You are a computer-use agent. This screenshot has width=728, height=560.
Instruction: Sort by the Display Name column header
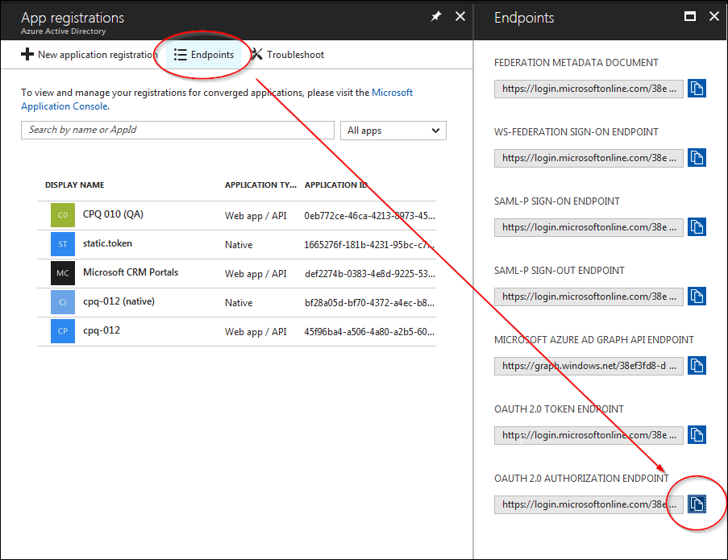74,185
